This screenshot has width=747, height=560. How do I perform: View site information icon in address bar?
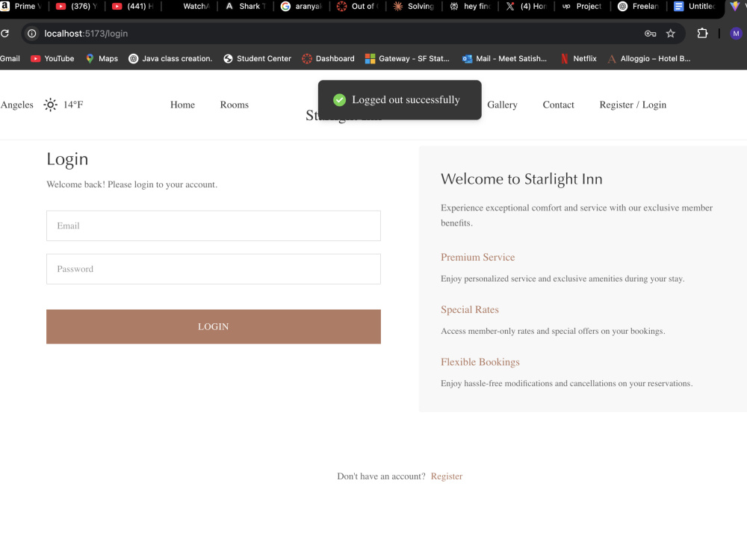(x=32, y=34)
